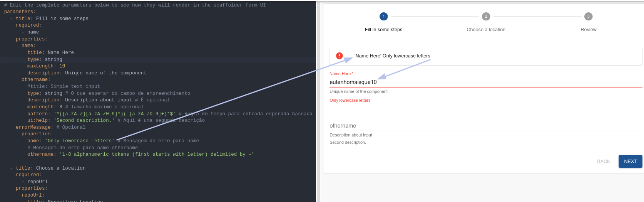Click the red error exclamation icon
The height and width of the screenshot is (202, 644).
[x=339, y=56]
